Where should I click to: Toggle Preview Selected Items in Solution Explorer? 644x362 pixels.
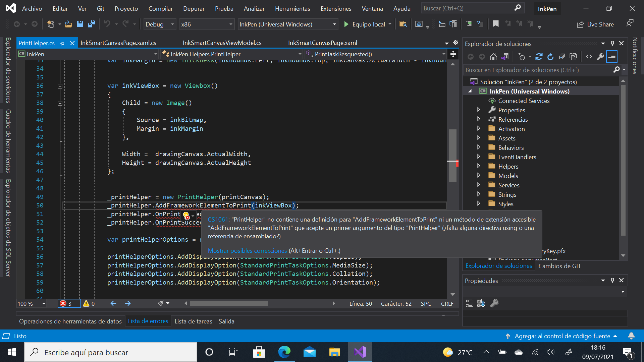(x=612, y=57)
